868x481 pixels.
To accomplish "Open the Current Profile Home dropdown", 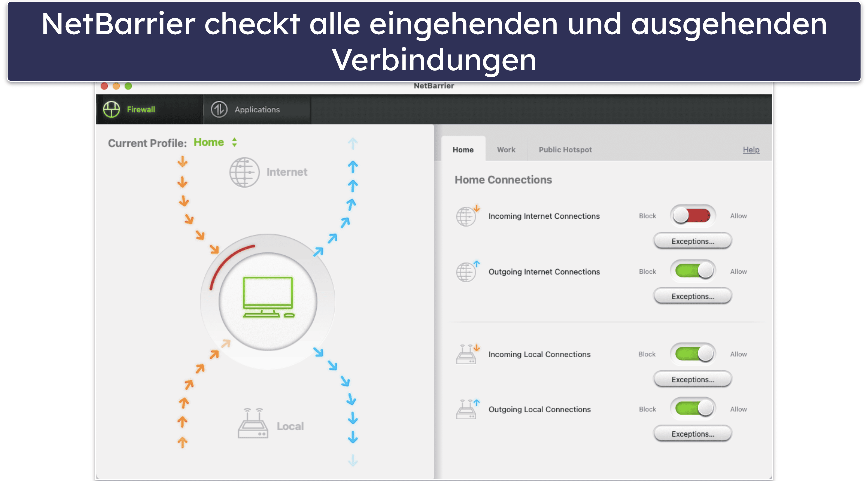I will 216,142.
